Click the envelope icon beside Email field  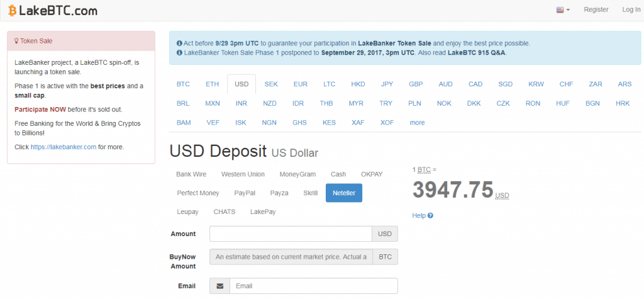[x=219, y=286]
